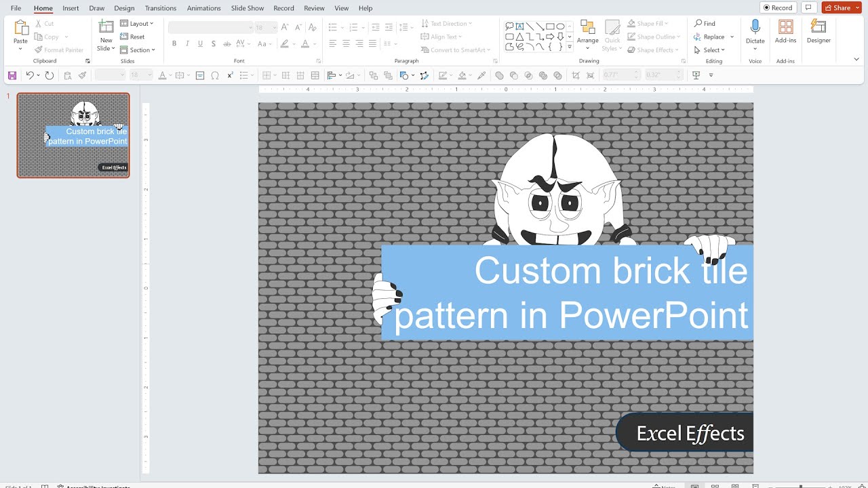
Task: Customize Quick Access Toolbar dropdown
Action: (711, 75)
